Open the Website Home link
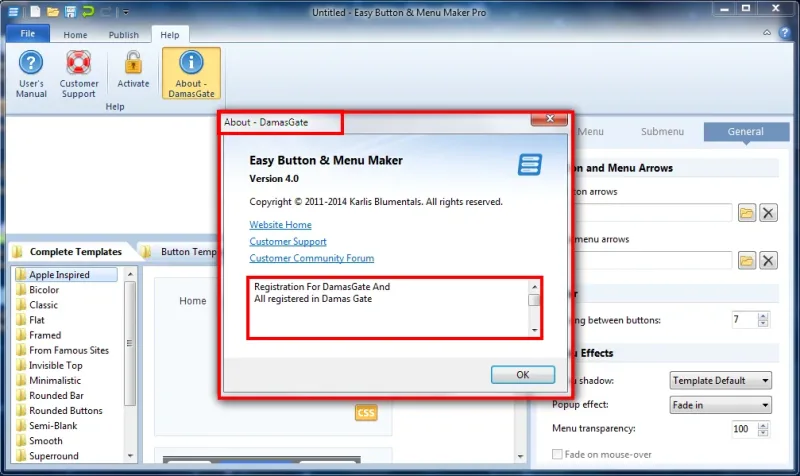The height and width of the screenshot is (476, 800). tap(280, 224)
